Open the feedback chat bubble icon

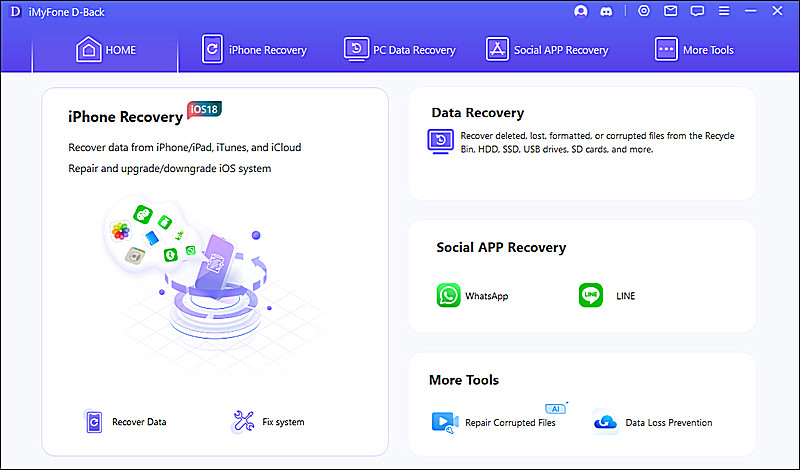click(697, 11)
